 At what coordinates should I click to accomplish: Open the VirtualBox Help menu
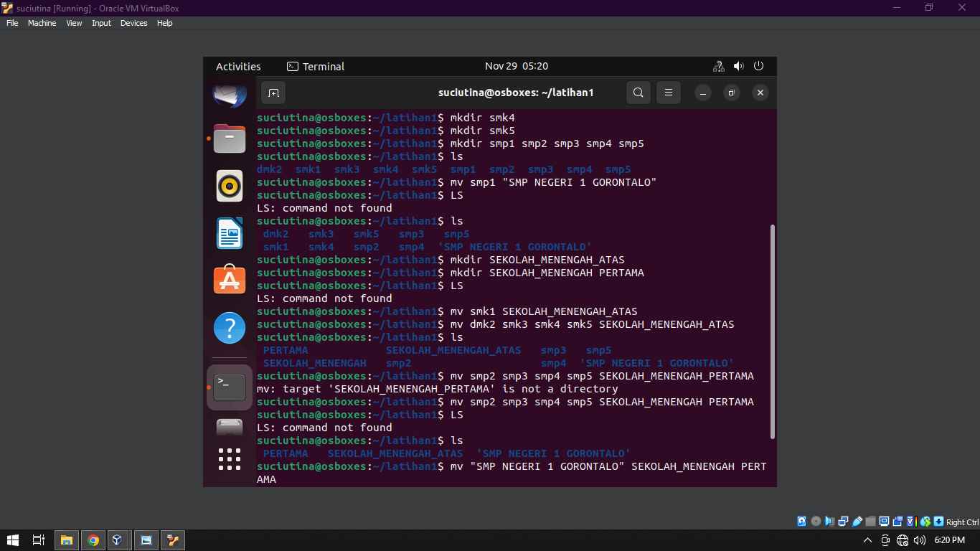(x=164, y=23)
